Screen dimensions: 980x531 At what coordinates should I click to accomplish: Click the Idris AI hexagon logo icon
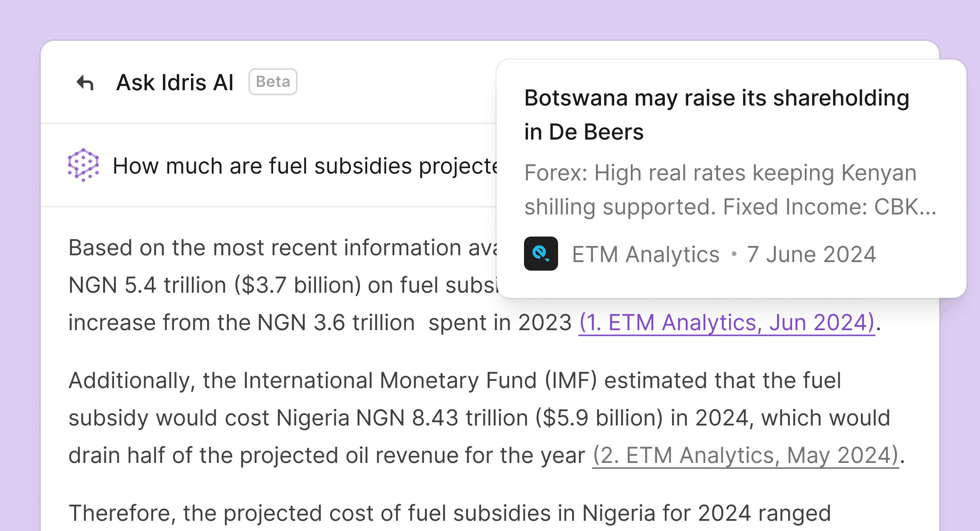point(83,165)
